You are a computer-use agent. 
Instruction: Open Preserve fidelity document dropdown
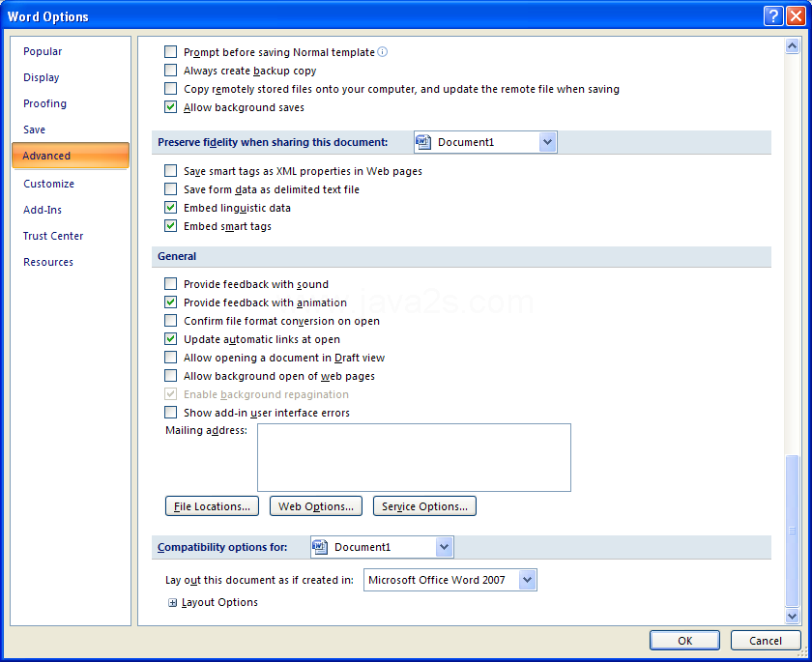point(547,142)
